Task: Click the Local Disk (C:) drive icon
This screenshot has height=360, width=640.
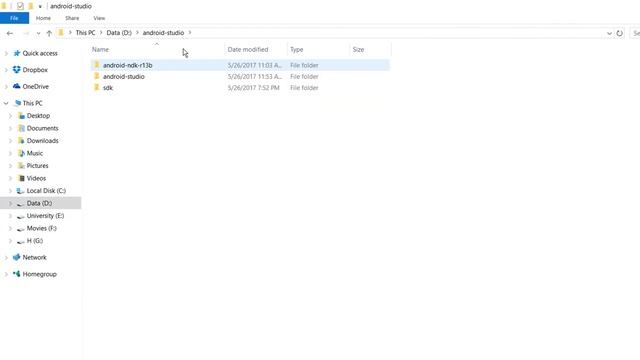Action: (x=20, y=191)
